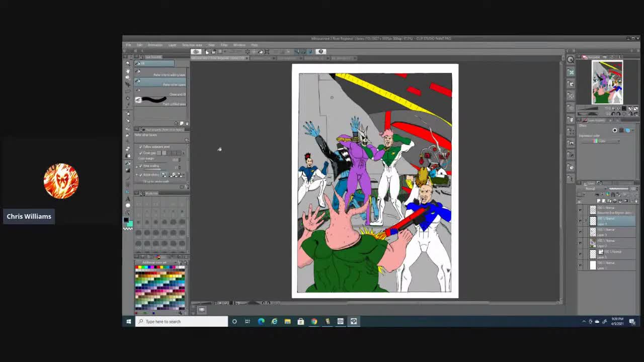Launch Google Chrome from the taskbar
The image size is (644, 362).
[x=314, y=321]
